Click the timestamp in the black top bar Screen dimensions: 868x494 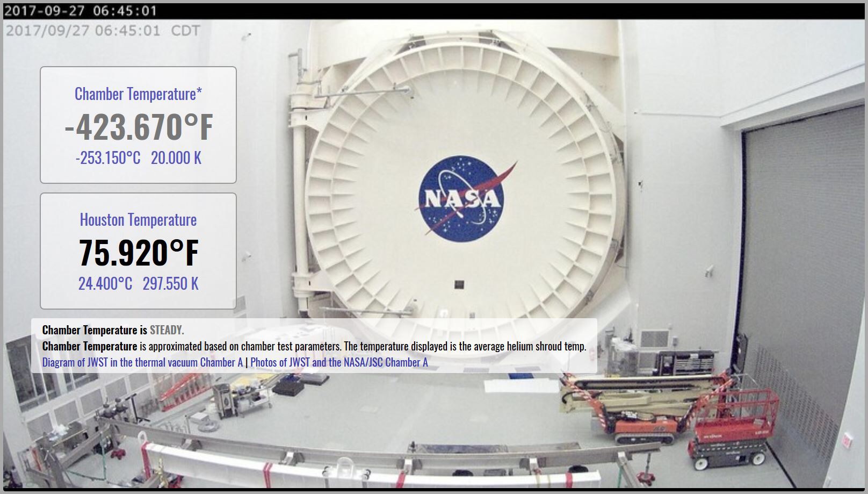click(81, 11)
